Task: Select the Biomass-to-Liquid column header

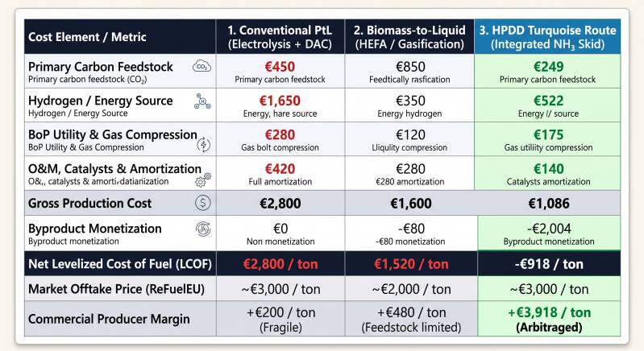Action: [409, 37]
